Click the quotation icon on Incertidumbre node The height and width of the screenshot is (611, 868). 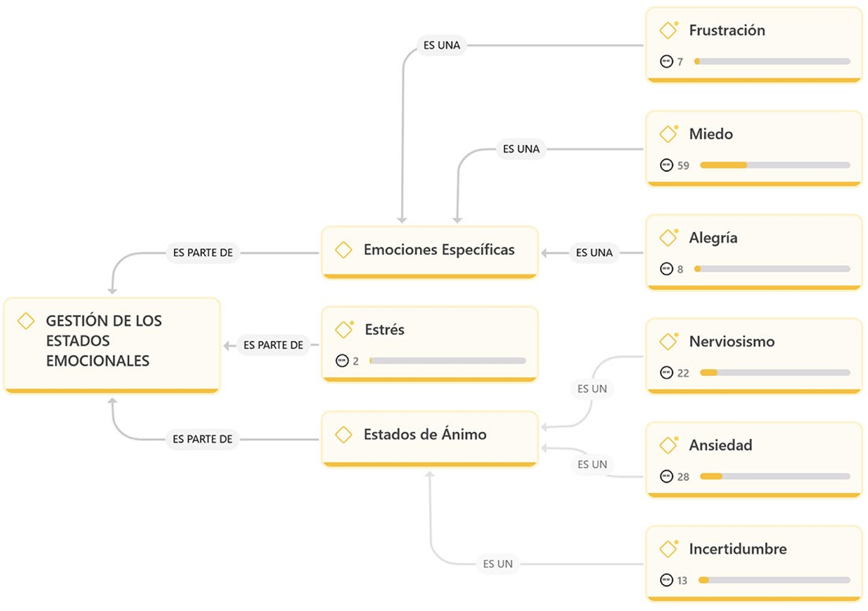[x=666, y=580]
